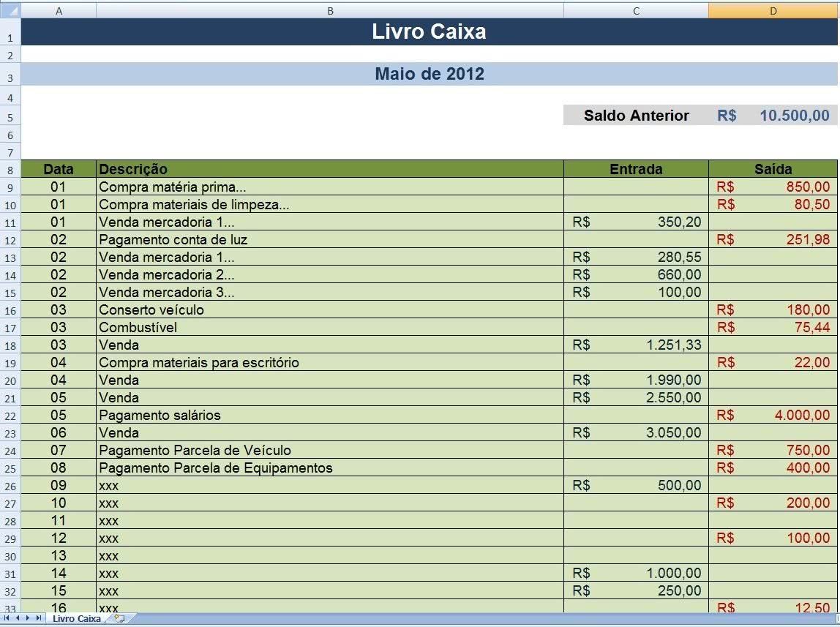Image resolution: width=840 pixels, height=627 pixels.
Task: Select the 251,98 Saída cell
Action: [773, 239]
